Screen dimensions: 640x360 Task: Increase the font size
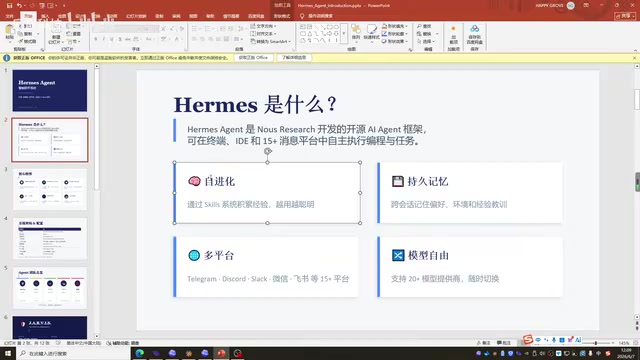tap(164, 29)
